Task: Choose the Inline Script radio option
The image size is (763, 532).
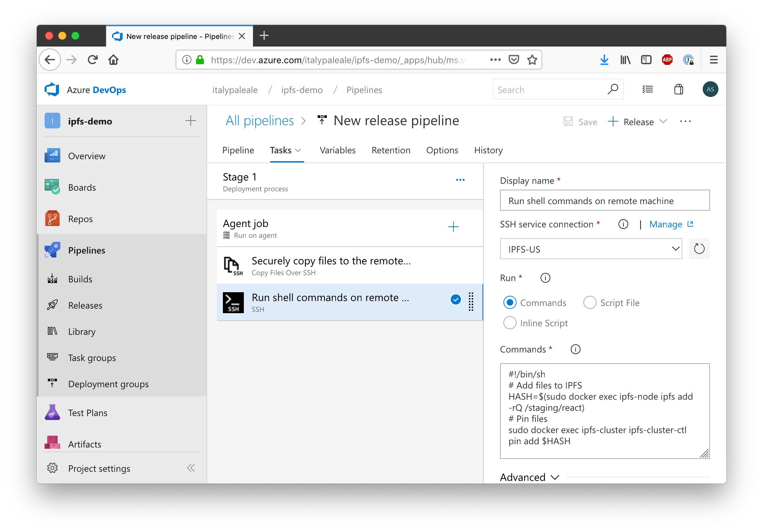Action: (x=510, y=323)
